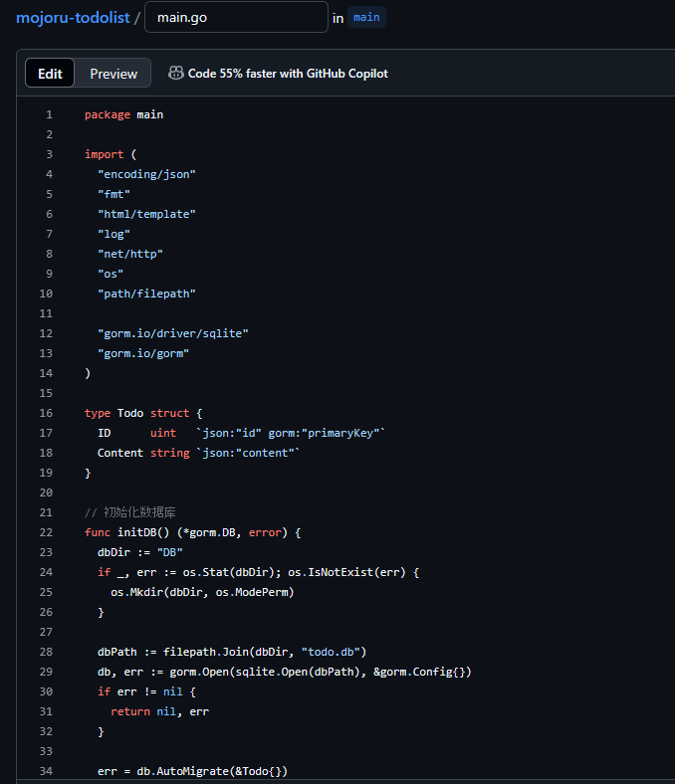Click the Content string field line
The image size is (675, 784).
198,453
